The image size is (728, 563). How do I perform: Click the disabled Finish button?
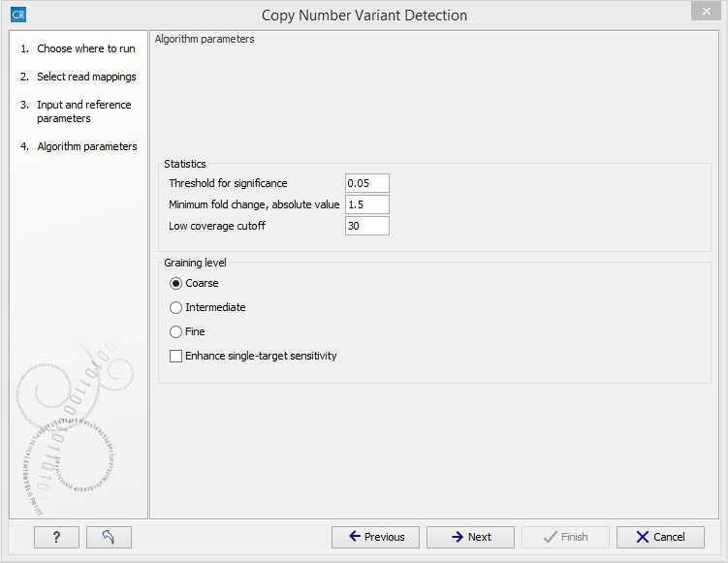coord(565,537)
